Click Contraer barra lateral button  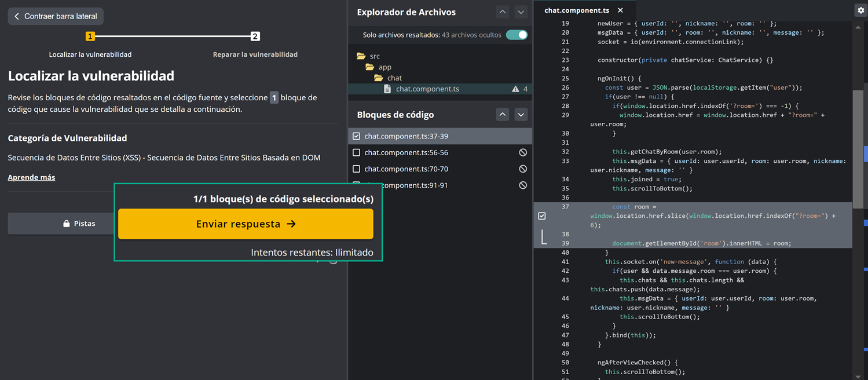click(x=56, y=16)
